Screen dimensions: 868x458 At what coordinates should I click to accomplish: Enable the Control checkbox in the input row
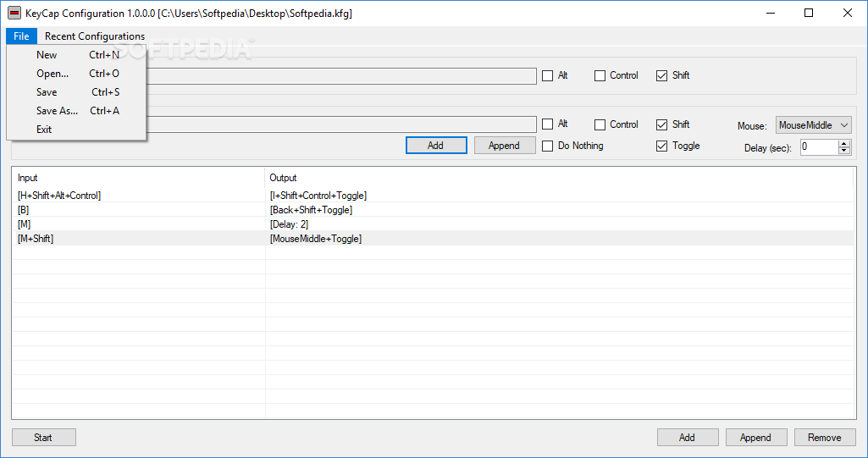(600, 76)
